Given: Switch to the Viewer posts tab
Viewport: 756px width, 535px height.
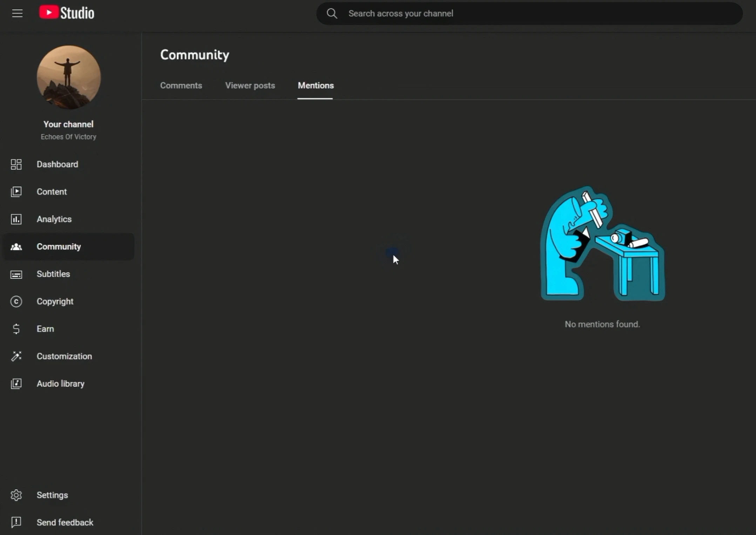Looking at the screenshot, I should (x=250, y=86).
